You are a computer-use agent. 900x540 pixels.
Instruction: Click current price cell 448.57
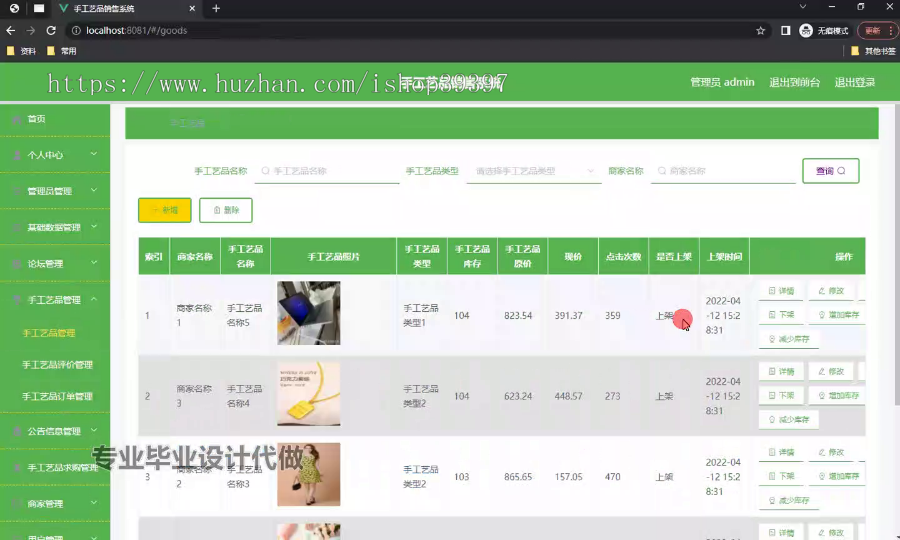point(568,396)
